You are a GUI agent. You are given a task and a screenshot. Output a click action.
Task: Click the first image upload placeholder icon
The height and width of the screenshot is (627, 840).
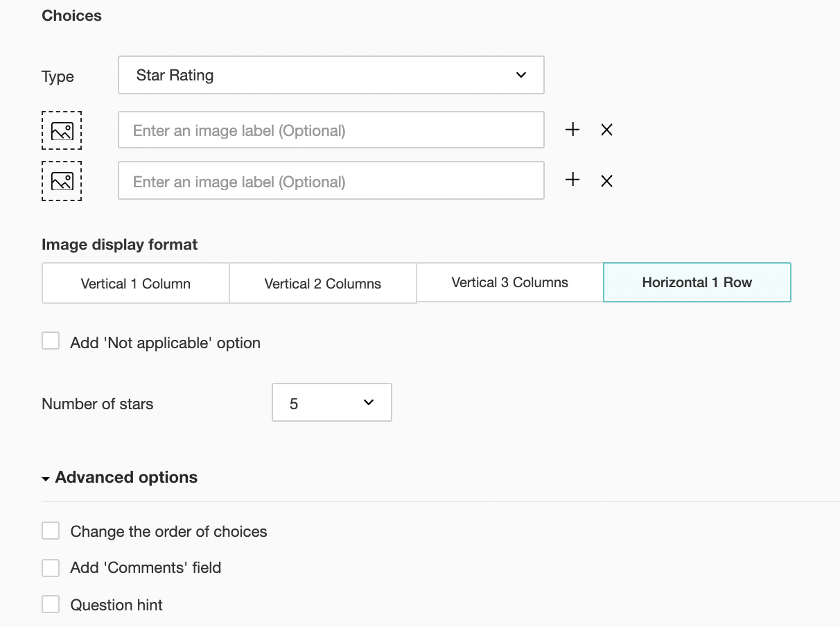62,130
